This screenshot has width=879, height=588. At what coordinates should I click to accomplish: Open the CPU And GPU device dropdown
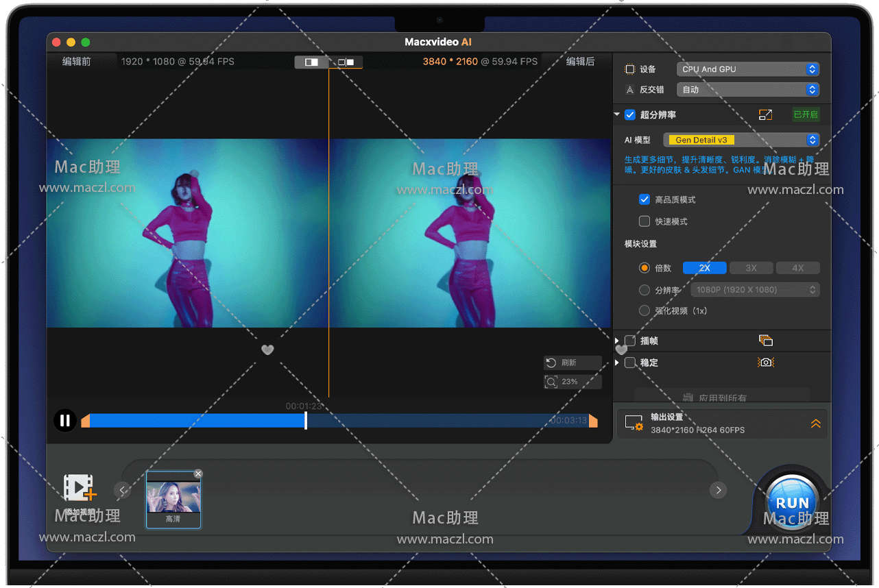(x=747, y=69)
